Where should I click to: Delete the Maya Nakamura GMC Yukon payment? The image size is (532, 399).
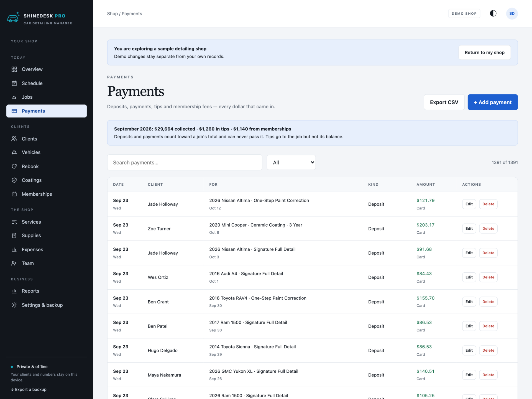click(x=488, y=375)
